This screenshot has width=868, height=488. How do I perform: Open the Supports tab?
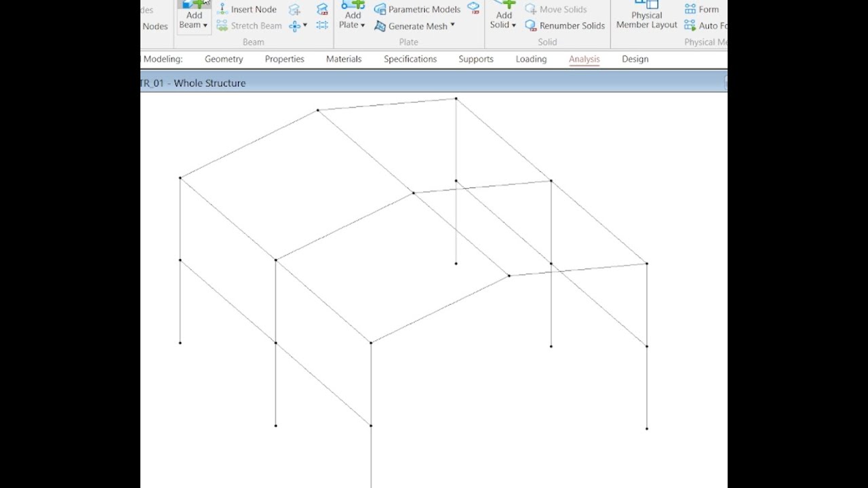click(476, 59)
